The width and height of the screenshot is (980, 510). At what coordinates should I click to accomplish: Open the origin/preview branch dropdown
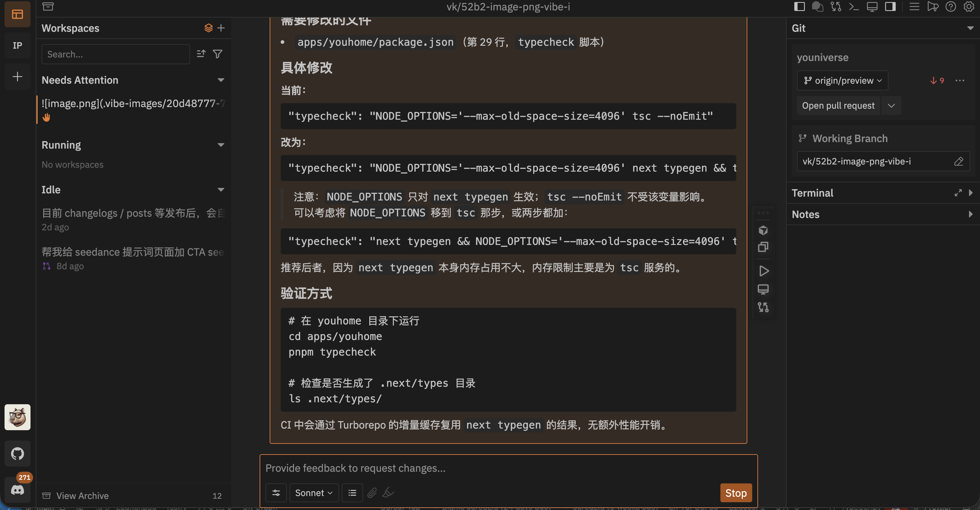(x=842, y=81)
